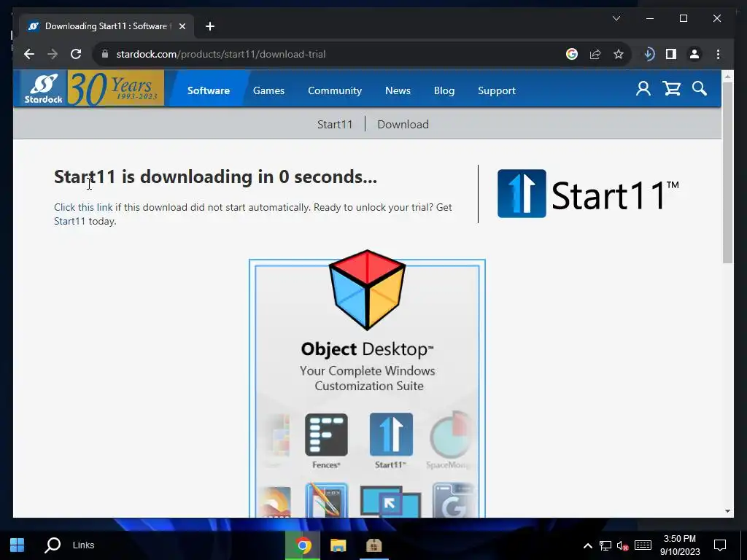Click the taskbar search icon

pyautogui.click(x=53, y=545)
